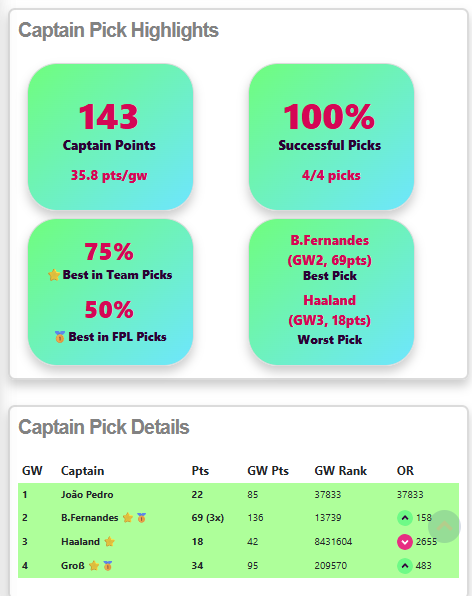Viewport: 472px width, 596px height.
Task: Click the scroll-to-top chevron button
Action: [x=444, y=526]
